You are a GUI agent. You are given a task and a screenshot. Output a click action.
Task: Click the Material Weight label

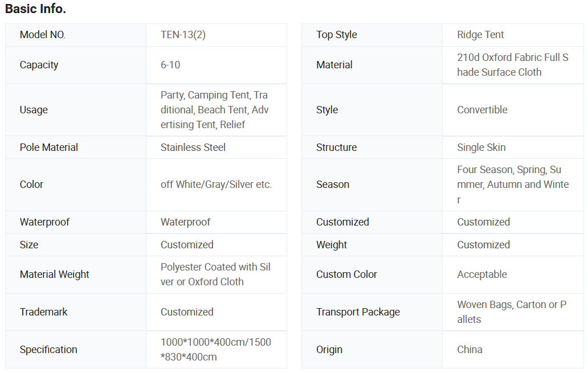coord(54,274)
